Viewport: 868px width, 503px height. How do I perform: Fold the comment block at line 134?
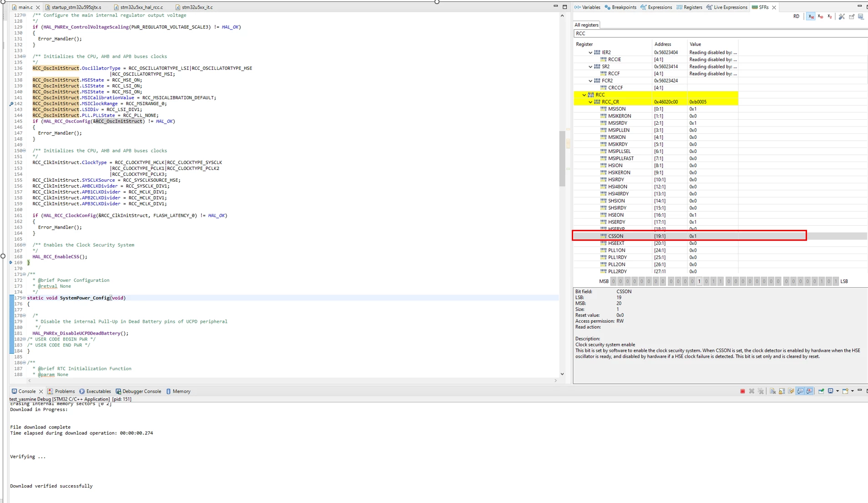tap(25, 56)
